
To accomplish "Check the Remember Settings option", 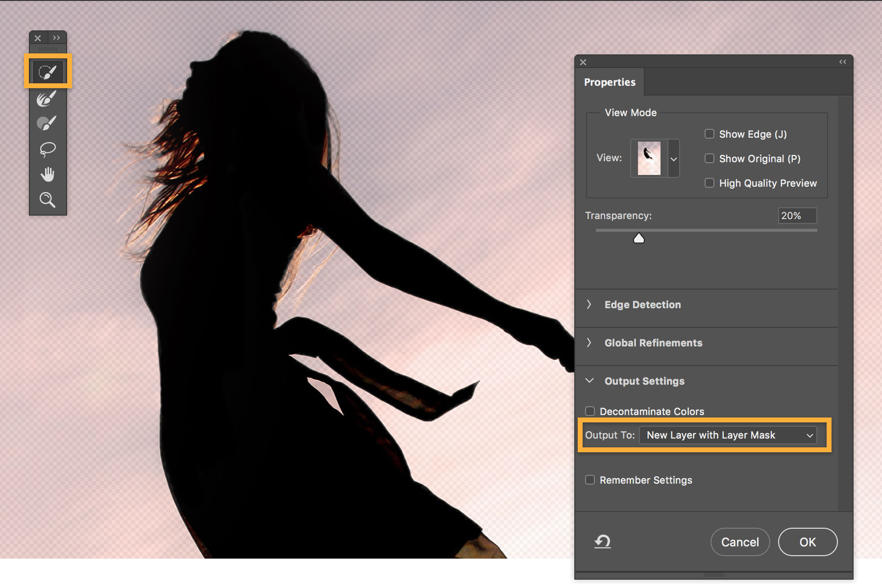I will [590, 480].
